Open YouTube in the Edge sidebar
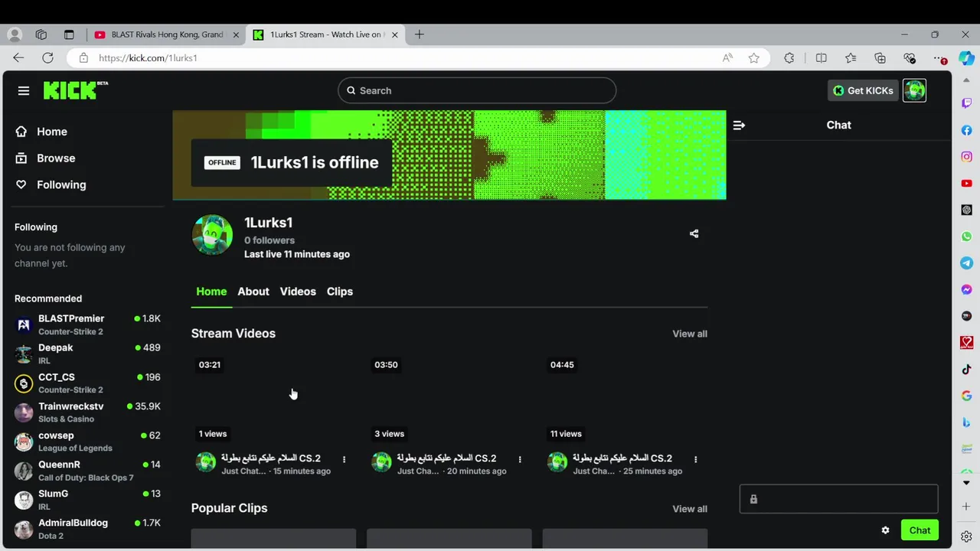980x551 pixels. (967, 184)
